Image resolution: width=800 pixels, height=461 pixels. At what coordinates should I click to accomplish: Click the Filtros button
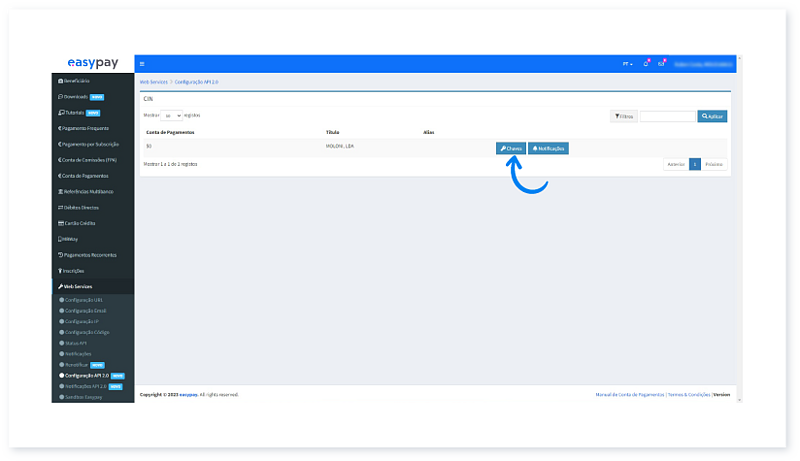click(x=623, y=116)
